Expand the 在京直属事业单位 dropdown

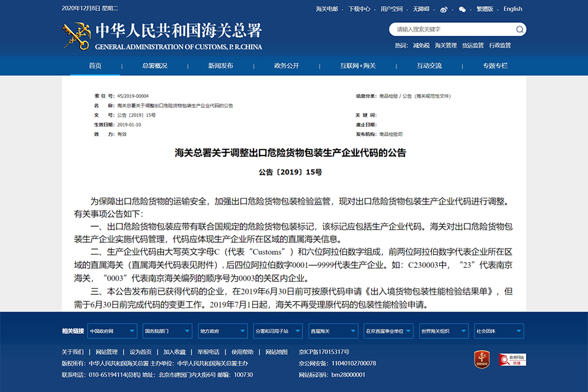click(389, 331)
